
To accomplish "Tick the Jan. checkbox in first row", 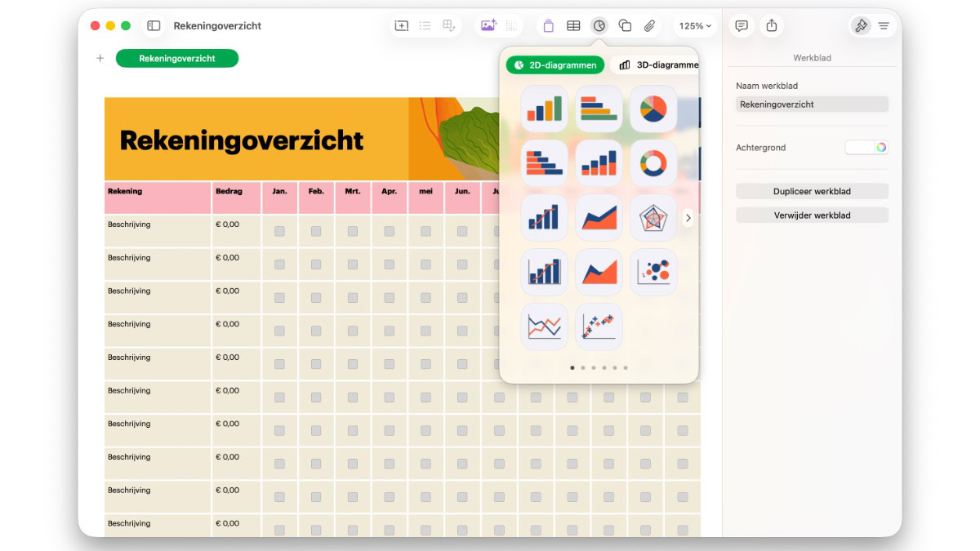I will (279, 231).
